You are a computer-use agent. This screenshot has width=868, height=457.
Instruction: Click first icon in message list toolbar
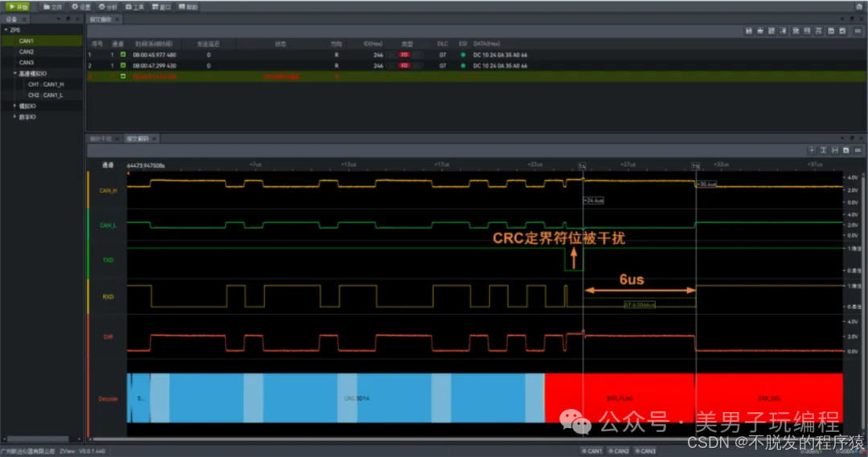click(748, 31)
